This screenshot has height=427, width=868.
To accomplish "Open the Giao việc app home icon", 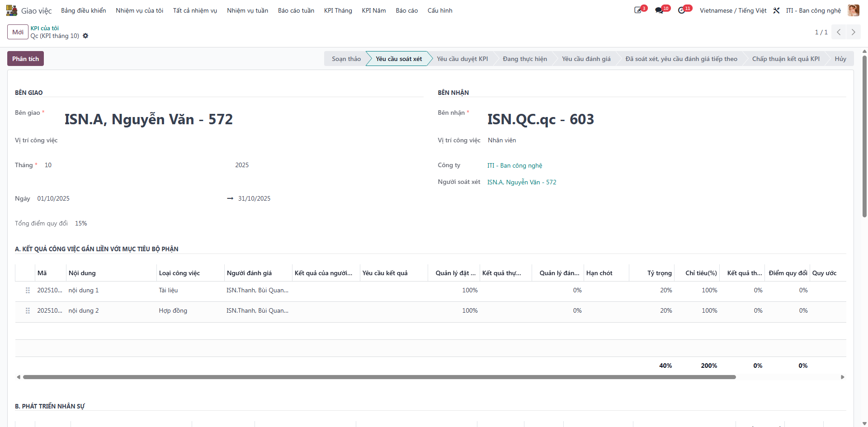I will tap(11, 10).
